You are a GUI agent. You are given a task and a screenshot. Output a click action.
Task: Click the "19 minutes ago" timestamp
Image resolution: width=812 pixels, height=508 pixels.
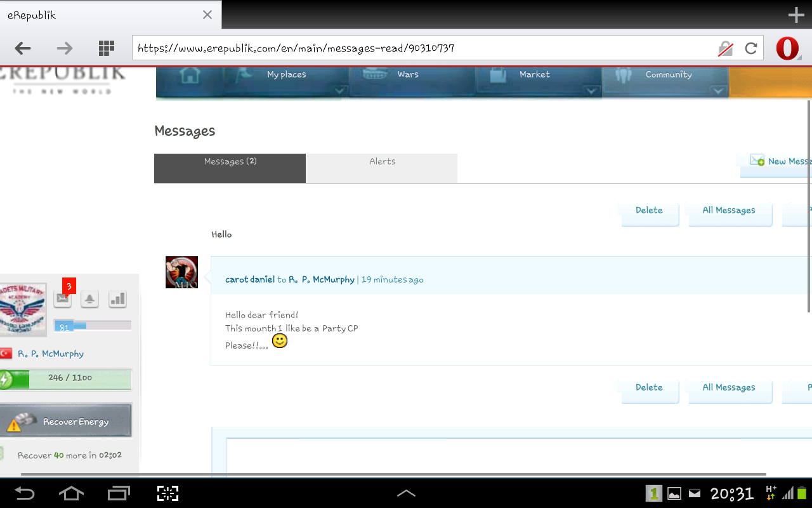point(392,279)
